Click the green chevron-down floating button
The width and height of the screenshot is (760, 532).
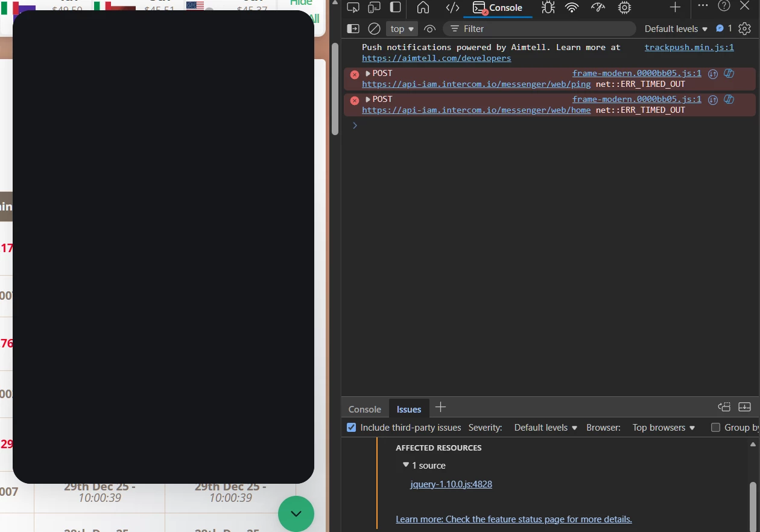pos(296,513)
